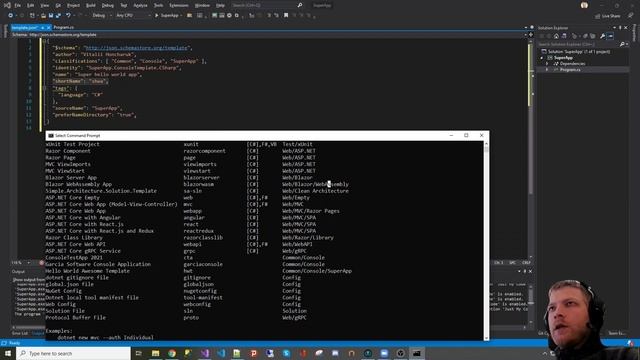
Task: Open Chrome from the taskbar
Action: (172, 353)
